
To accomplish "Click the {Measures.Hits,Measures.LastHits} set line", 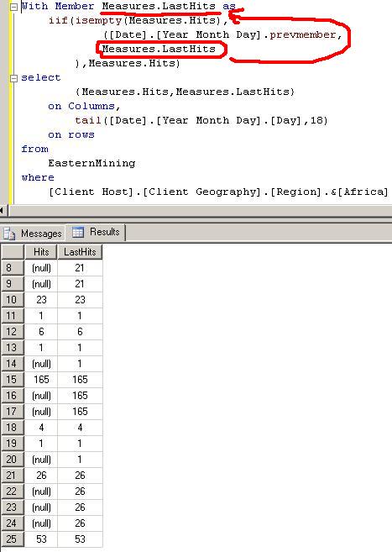I will 185,92.
